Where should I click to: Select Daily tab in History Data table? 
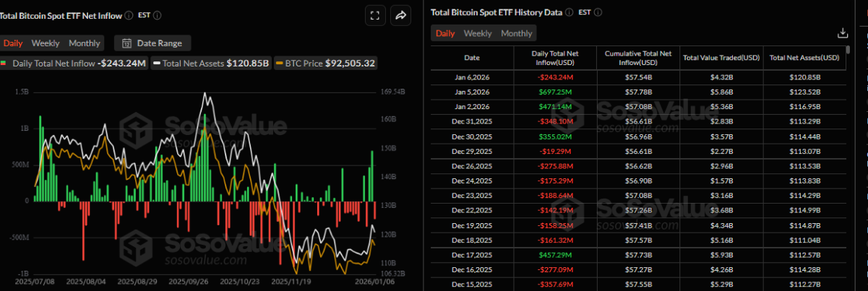click(445, 33)
